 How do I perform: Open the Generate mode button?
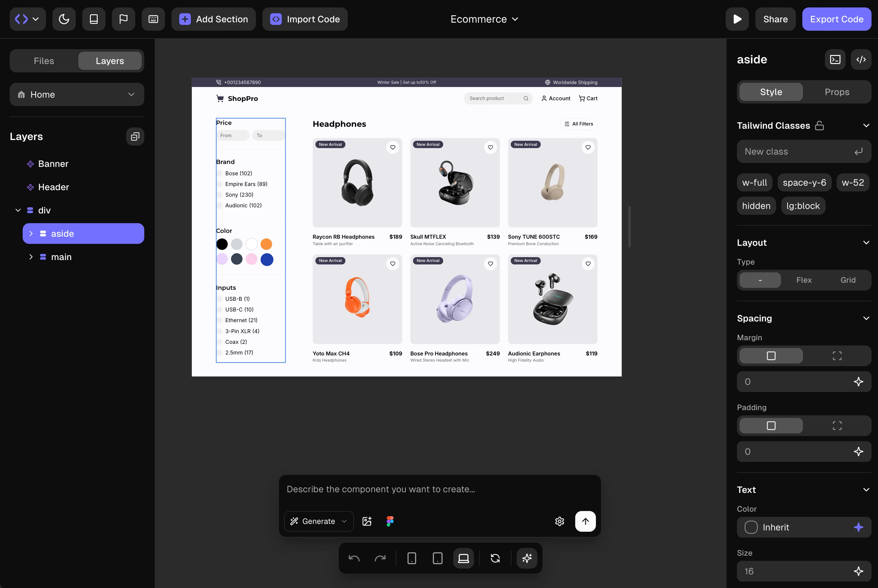pos(319,521)
